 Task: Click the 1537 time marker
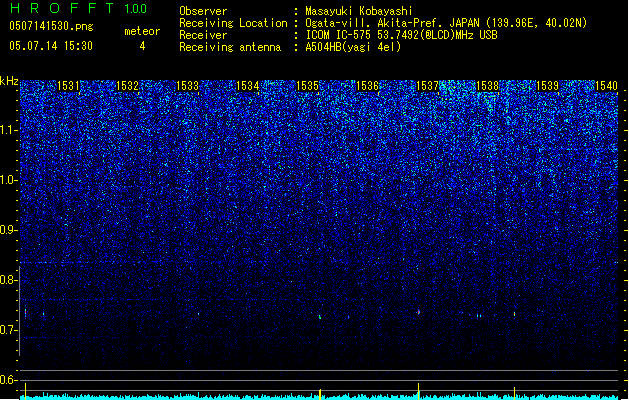[x=427, y=86]
